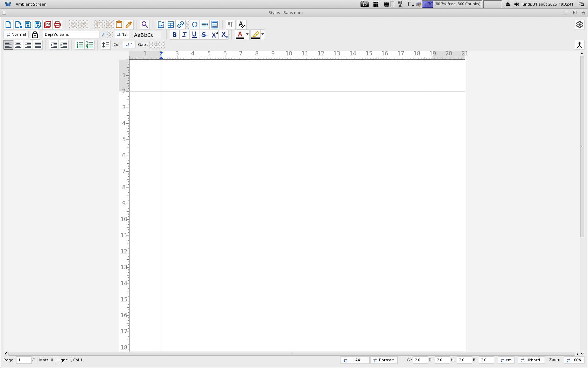
Task: Click the speaker volume tray icon
Action: tap(517, 4)
